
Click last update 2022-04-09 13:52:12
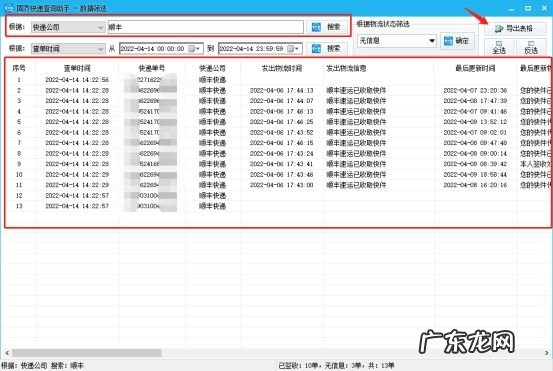pos(475,122)
